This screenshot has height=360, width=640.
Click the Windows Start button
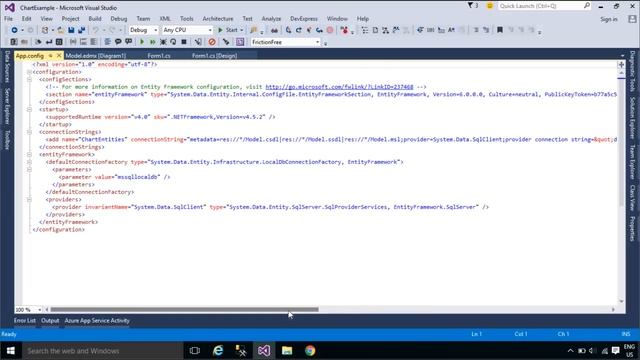tap(11, 351)
